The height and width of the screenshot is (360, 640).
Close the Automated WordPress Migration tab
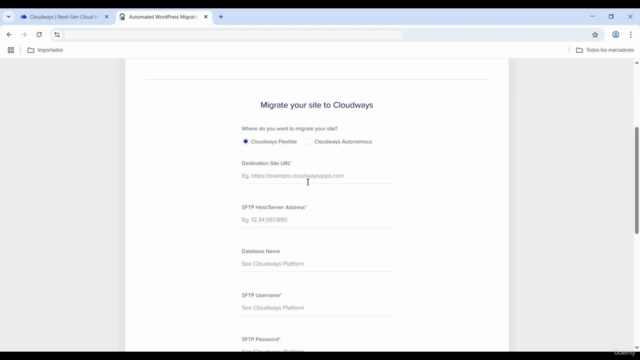206,17
